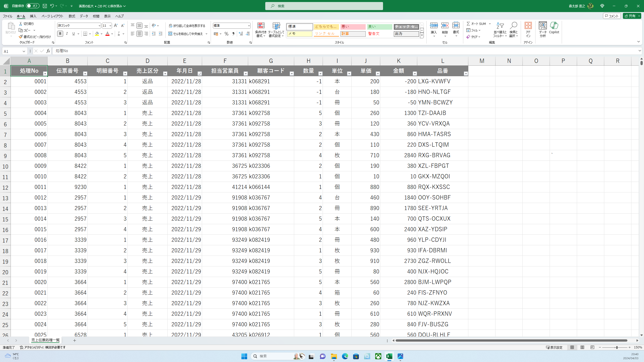Click the コメント button

click(x=612, y=16)
